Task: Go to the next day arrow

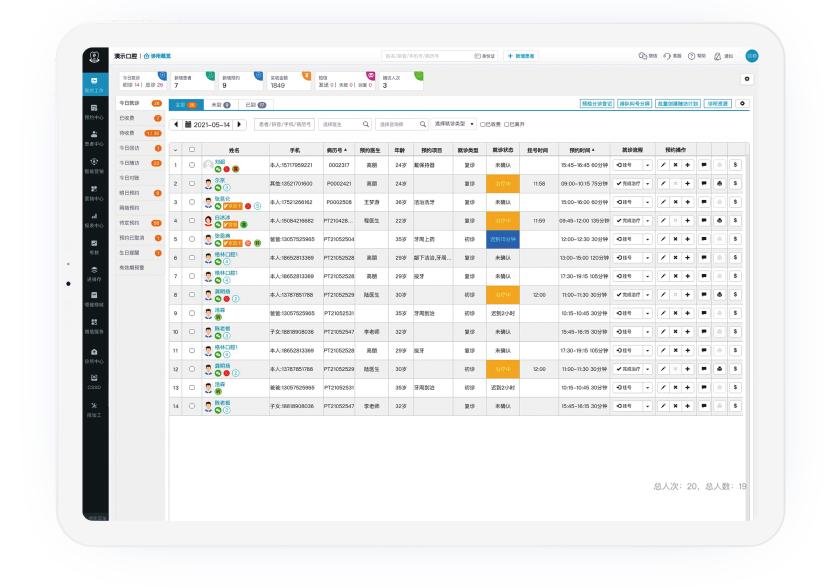Action: point(239,124)
